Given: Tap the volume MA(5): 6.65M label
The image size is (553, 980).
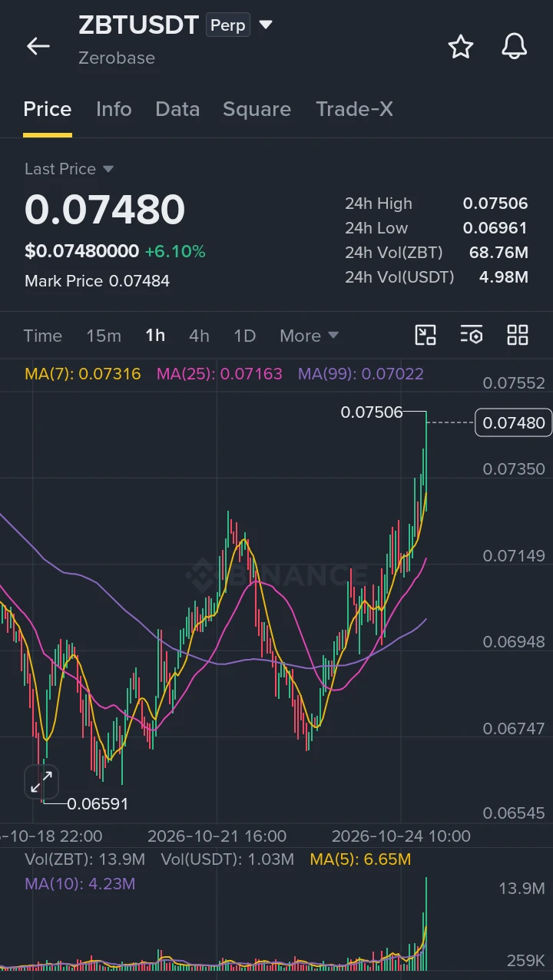Looking at the screenshot, I should coord(360,859).
